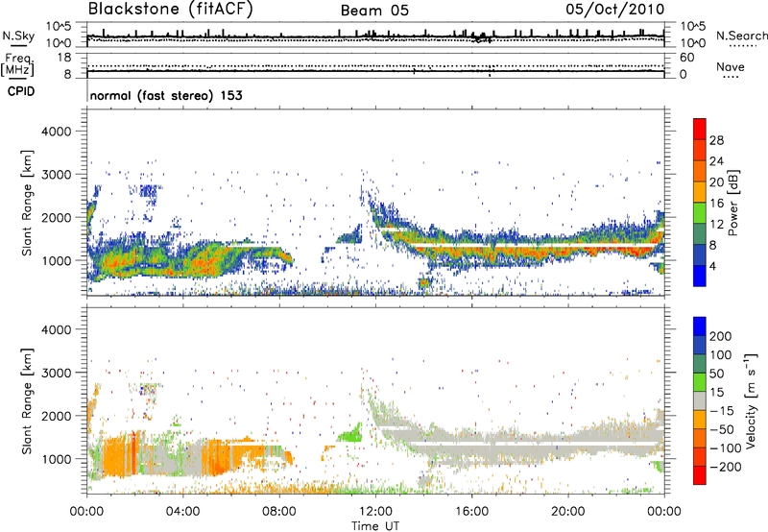Click the 'Blackstone (fitACF)' title text
The height and width of the screenshot is (532, 768).
[170, 10]
